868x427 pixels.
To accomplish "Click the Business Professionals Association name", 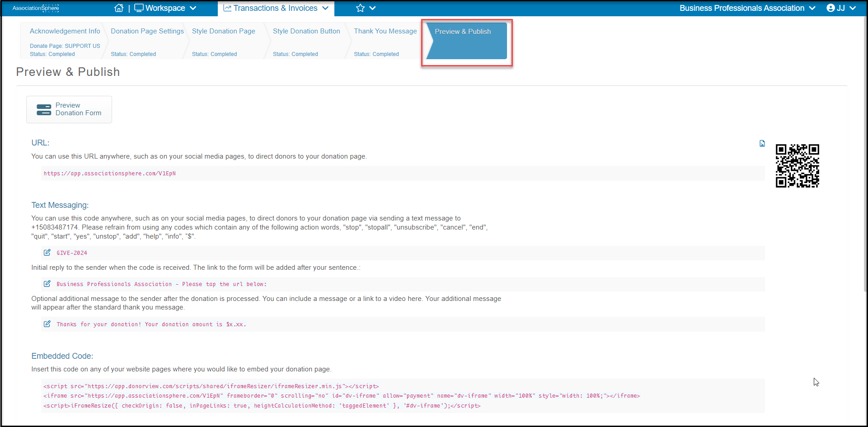I will (742, 8).
